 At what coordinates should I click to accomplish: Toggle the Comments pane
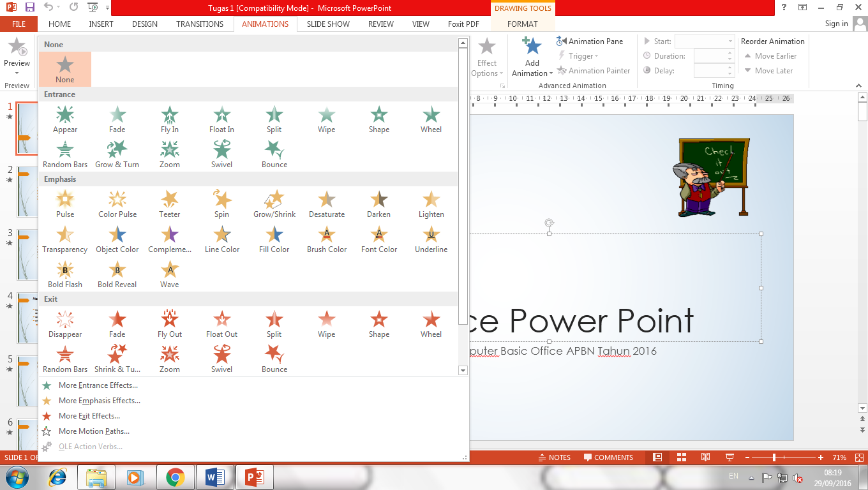coord(608,457)
